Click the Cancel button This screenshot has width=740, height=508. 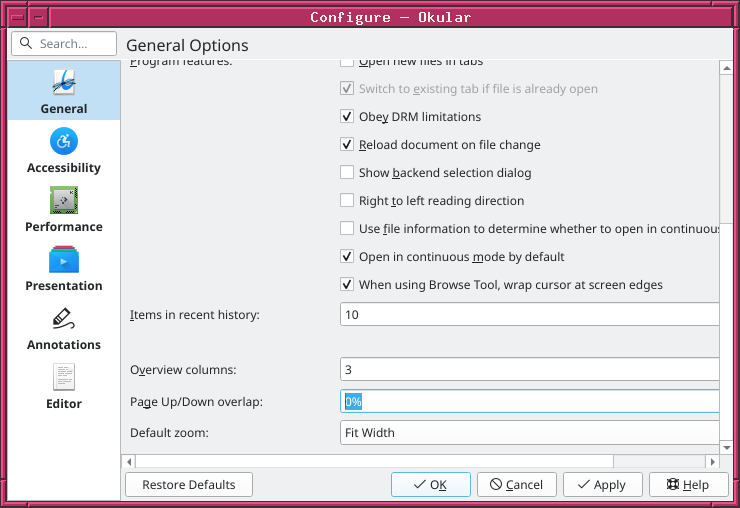pos(517,484)
